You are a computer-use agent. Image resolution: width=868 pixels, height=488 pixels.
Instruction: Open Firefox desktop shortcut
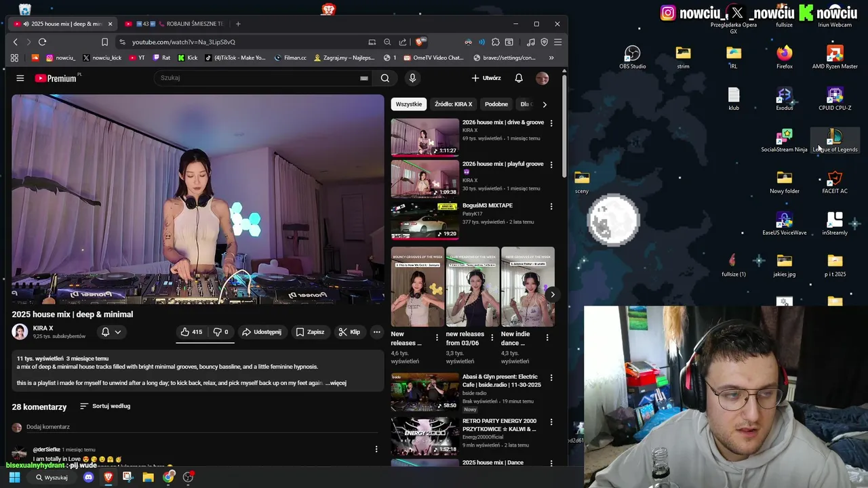785,57
